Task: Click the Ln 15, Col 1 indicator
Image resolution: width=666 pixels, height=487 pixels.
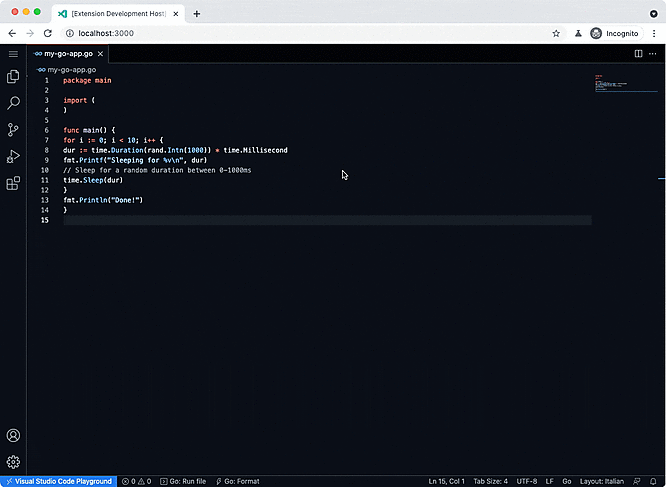Action: coord(446,481)
